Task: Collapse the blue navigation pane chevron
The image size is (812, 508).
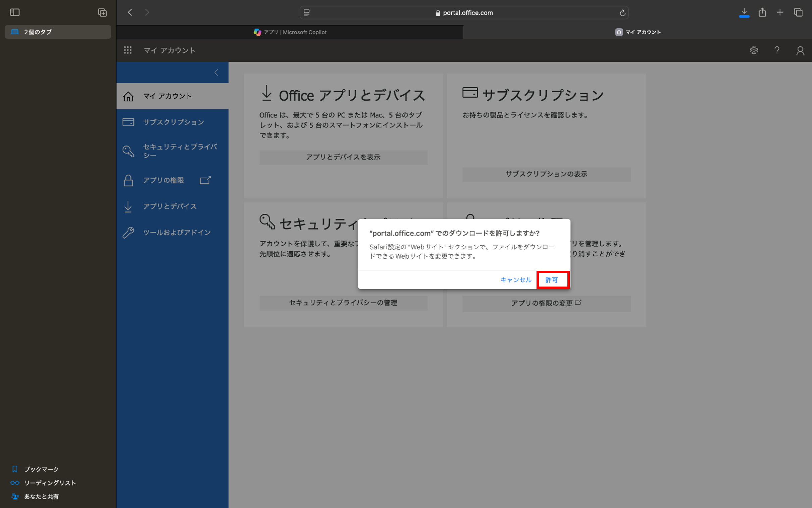Action: point(216,72)
